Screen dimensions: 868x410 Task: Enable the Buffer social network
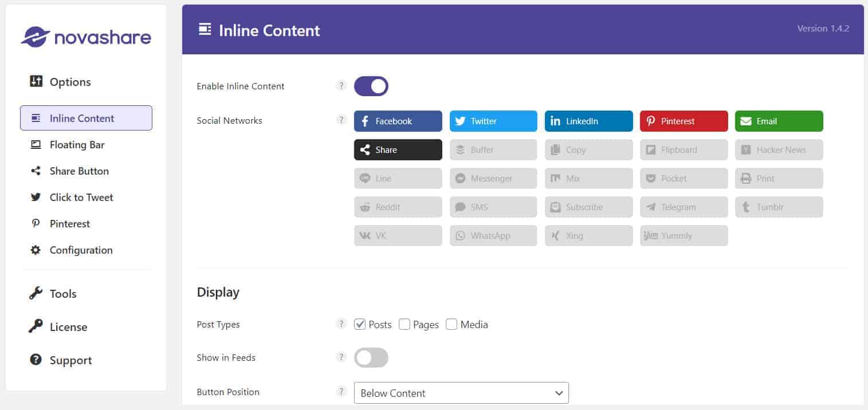(x=493, y=149)
